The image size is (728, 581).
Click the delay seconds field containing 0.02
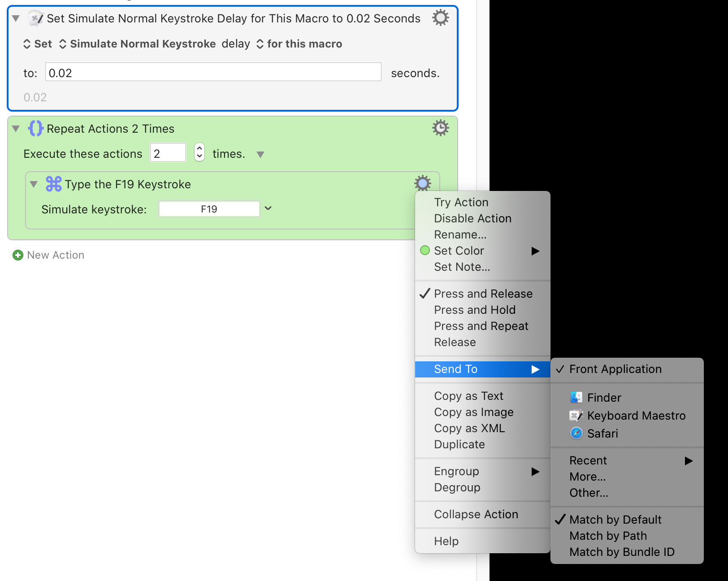point(213,72)
